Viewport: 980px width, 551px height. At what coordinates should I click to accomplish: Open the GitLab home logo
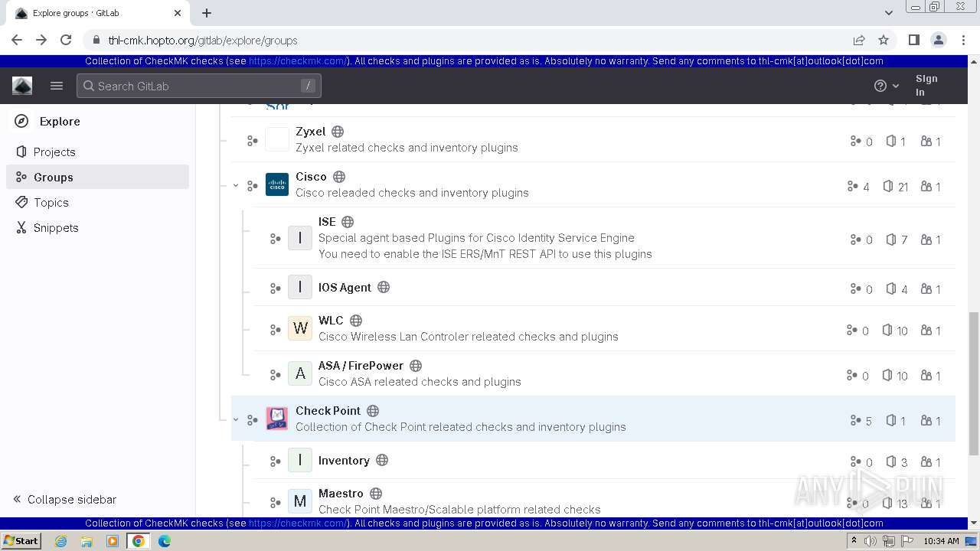coord(22,86)
